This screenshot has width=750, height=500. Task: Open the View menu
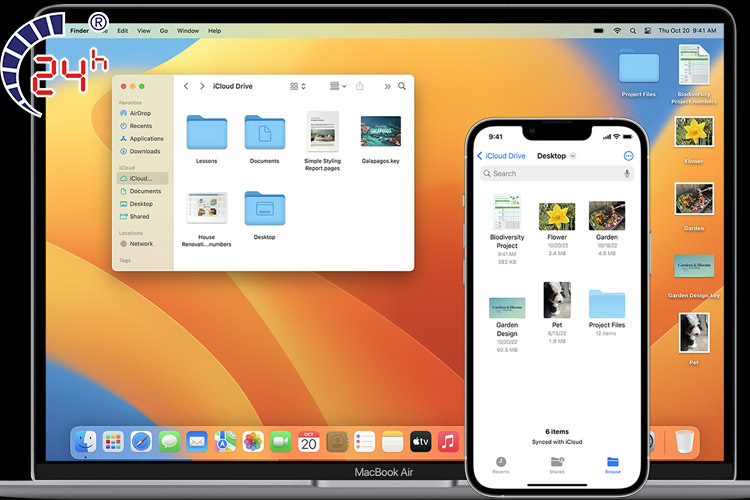click(143, 31)
